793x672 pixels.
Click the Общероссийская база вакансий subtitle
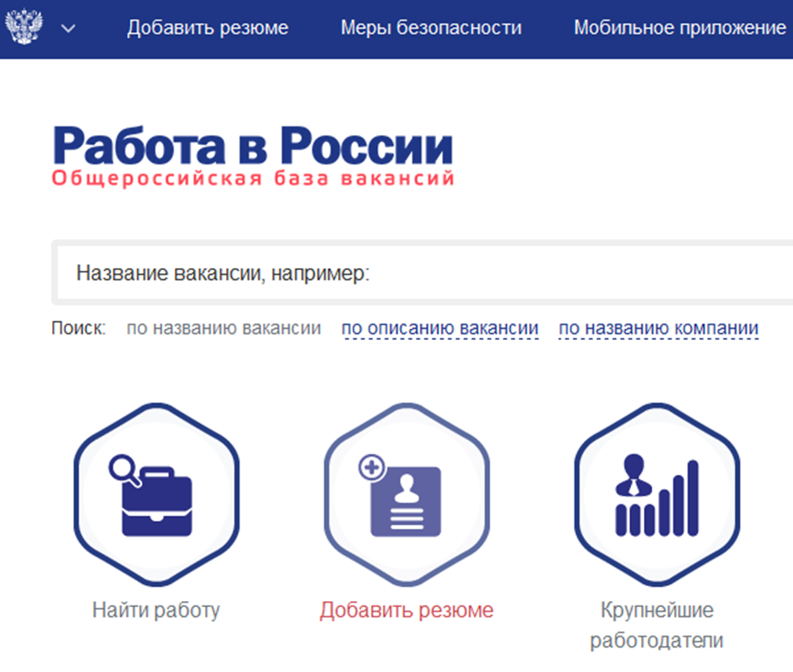click(253, 179)
